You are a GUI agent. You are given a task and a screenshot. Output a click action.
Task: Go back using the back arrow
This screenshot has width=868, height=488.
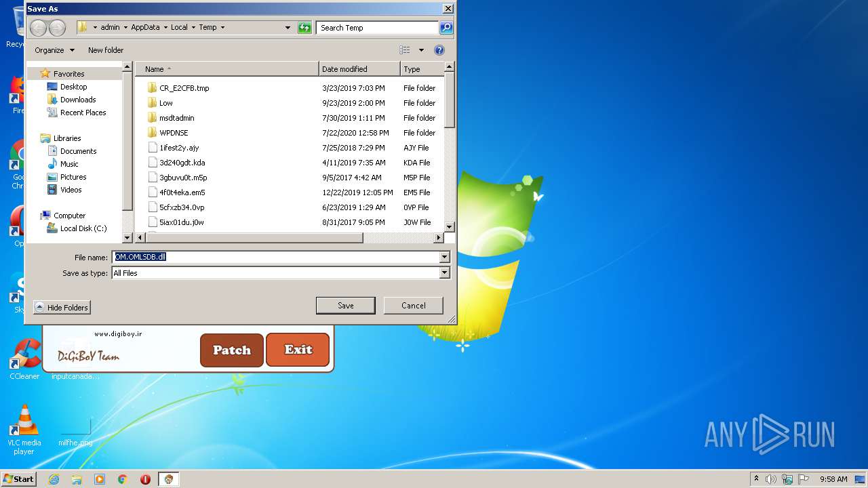pos(39,28)
